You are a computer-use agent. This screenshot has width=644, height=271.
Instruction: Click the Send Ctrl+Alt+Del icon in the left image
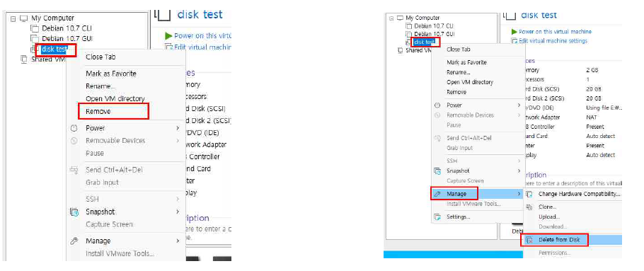(x=74, y=170)
